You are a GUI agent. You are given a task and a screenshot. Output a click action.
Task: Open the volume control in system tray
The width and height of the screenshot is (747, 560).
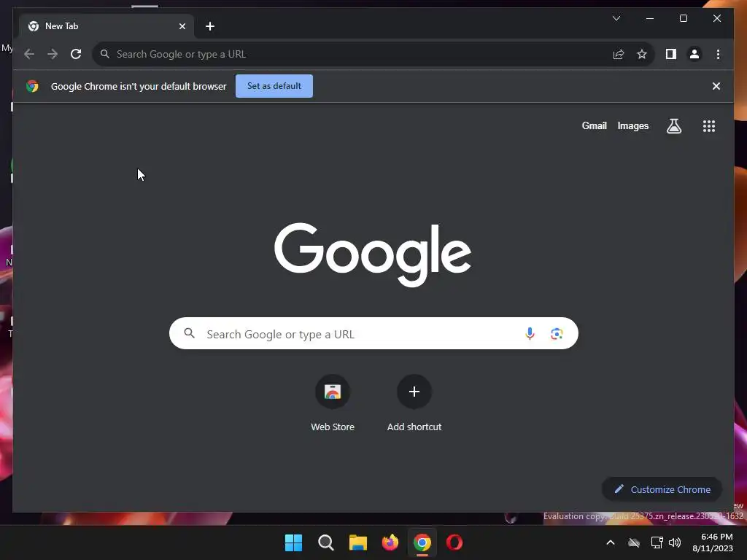pos(675,542)
